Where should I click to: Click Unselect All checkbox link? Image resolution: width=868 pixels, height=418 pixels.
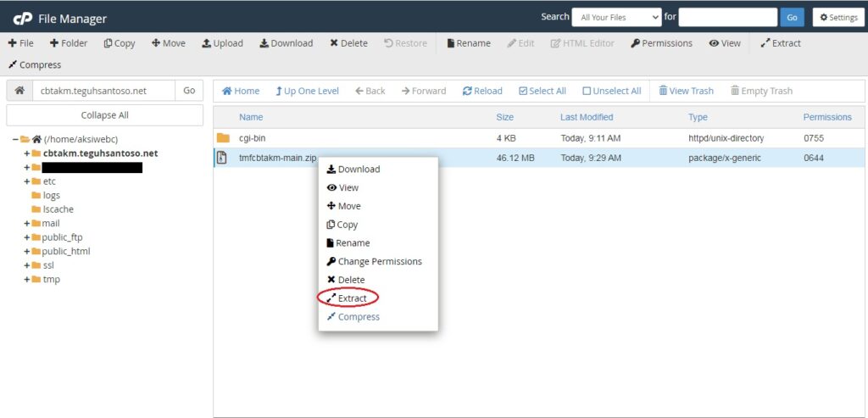pos(612,91)
